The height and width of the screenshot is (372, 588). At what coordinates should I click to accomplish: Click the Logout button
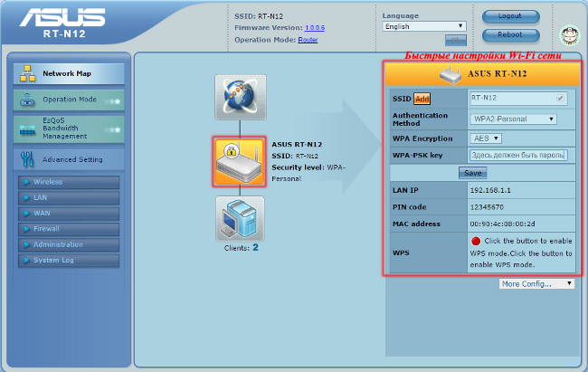coord(510,16)
